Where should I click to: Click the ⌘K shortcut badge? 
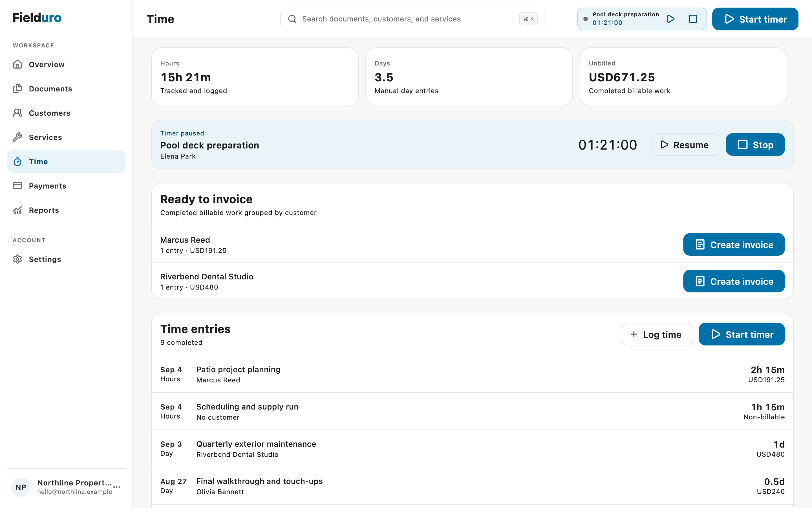click(528, 19)
